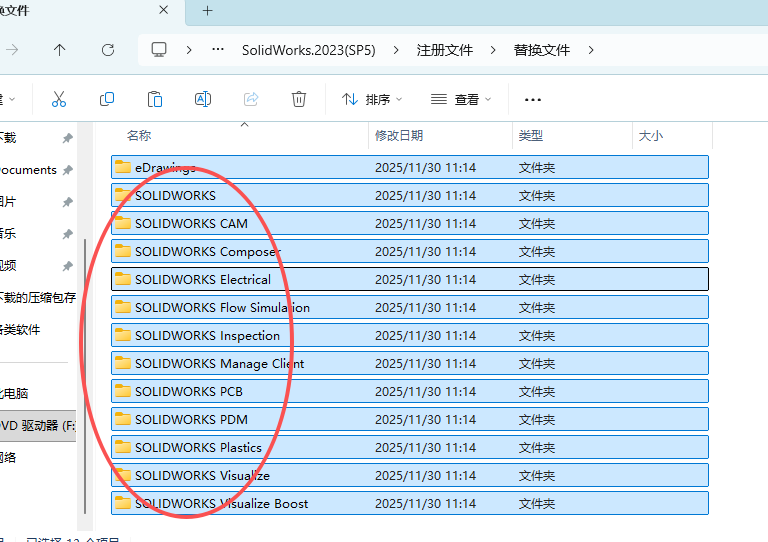Open Documents in the sidebar
768x542 pixels.
[28, 170]
